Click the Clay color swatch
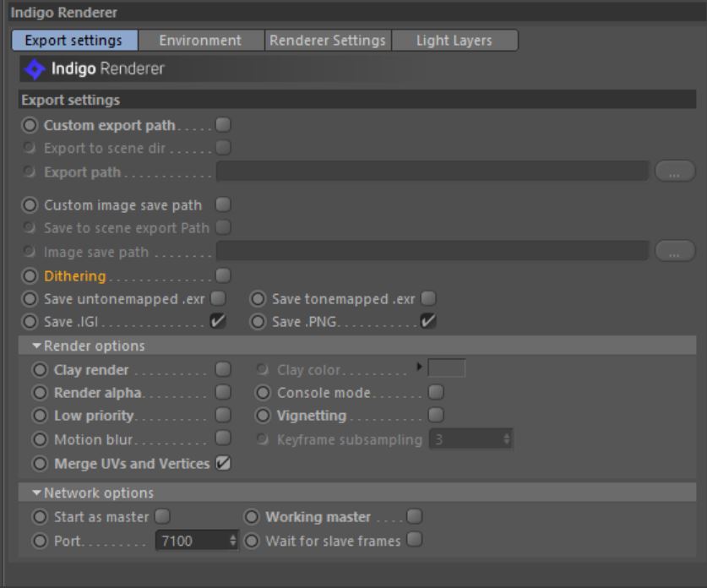 coord(447,369)
